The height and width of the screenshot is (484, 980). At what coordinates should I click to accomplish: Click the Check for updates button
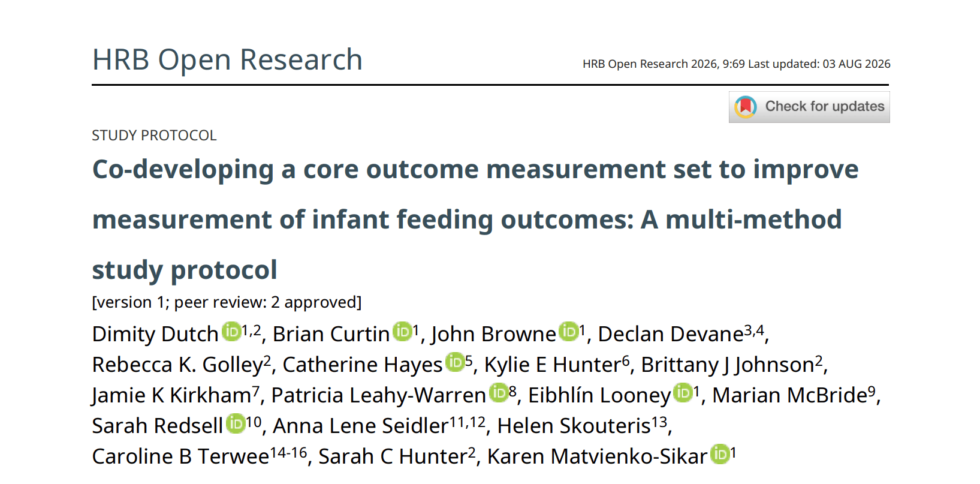pos(809,107)
